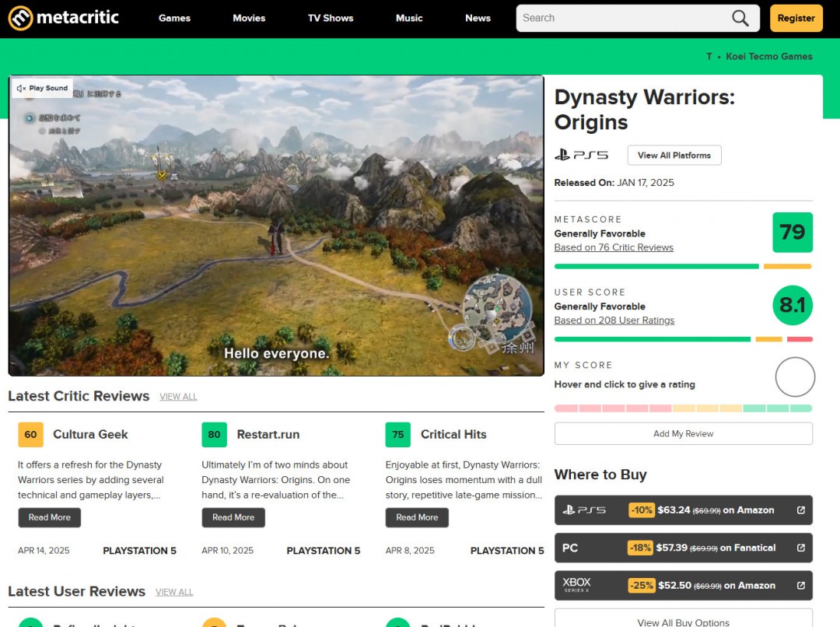Toggle Play Sound on the video
Image resolution: width=840 pixels, height=627 pixels.
(43, 89)
